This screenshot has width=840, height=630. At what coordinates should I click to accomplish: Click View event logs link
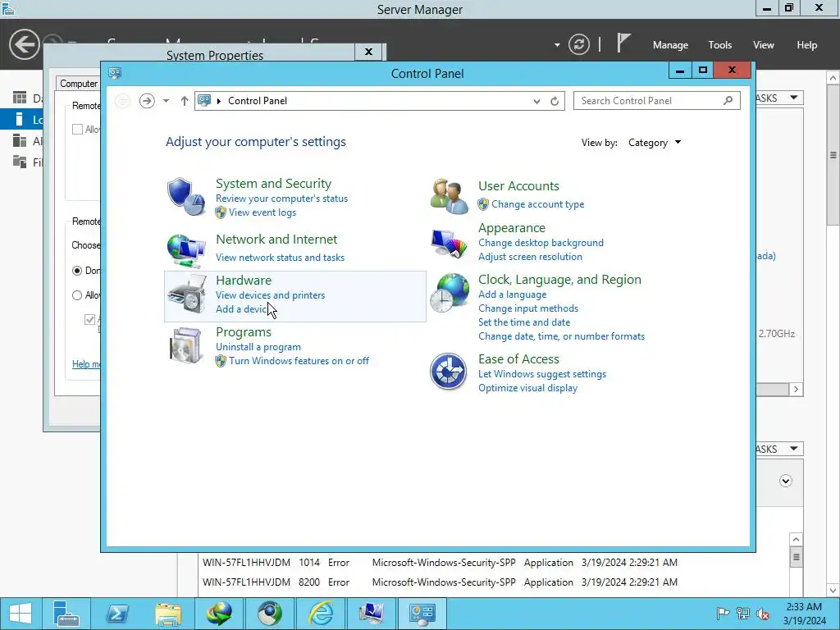click(x=262, y=212)
